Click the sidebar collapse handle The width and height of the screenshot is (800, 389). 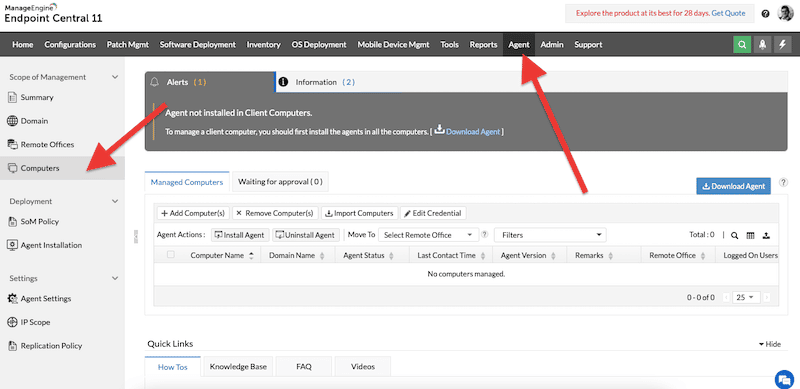[x=135, y=236]
